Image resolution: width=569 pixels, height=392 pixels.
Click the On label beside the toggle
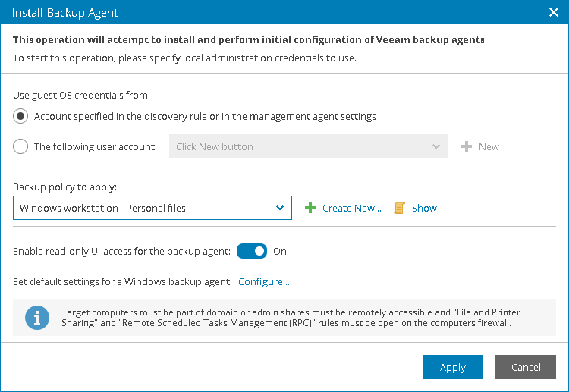(280, 251)
